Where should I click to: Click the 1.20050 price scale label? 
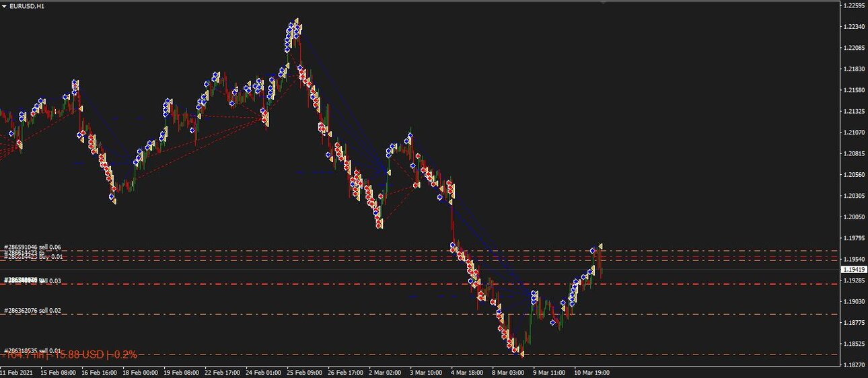coord(854,217)
